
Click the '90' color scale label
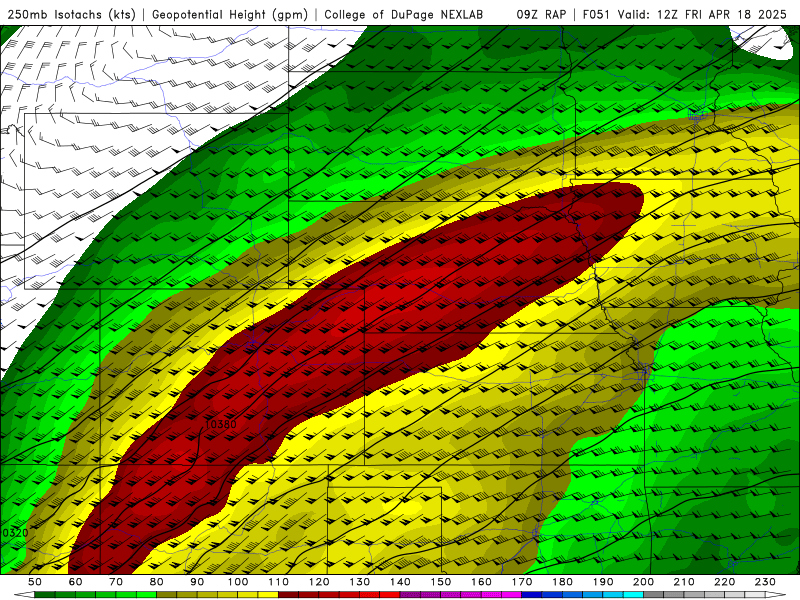197,582
